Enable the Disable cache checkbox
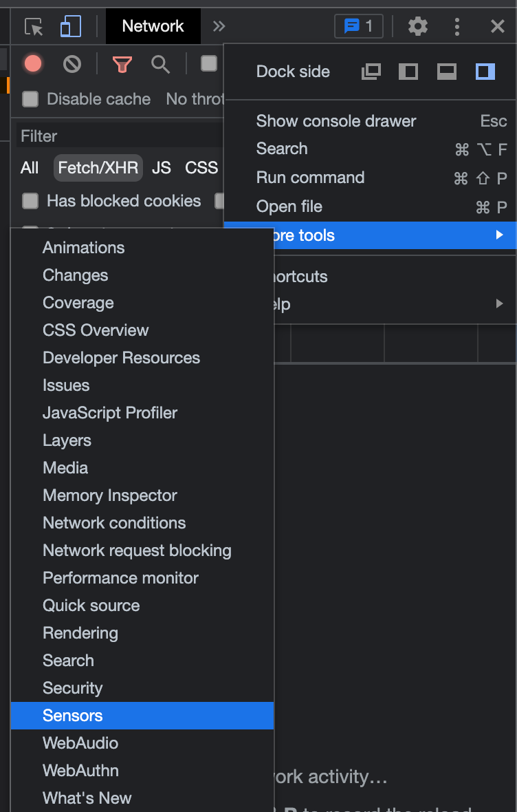The width and height of the screenshot is (517, 812). pyautogui.click(x=30, y=99)
